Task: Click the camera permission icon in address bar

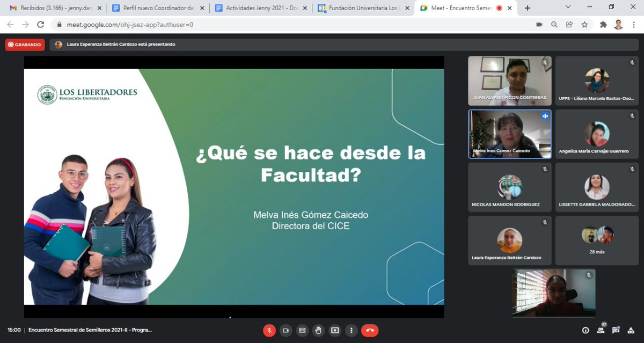Action: (539, 25)
